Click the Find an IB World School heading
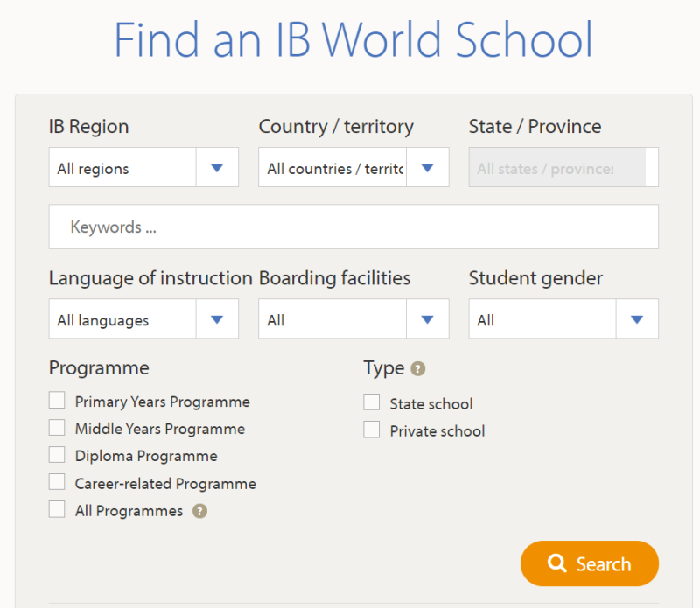The width and height of the screenshot is (700, 608). tap(353, 40)
